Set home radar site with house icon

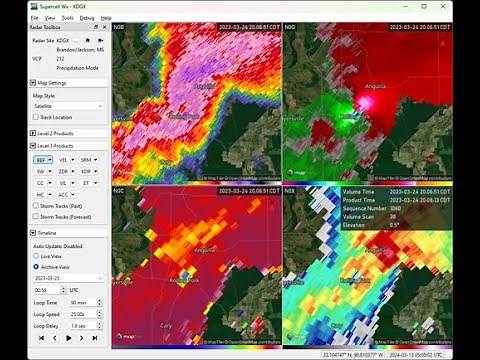click(87, 40)
